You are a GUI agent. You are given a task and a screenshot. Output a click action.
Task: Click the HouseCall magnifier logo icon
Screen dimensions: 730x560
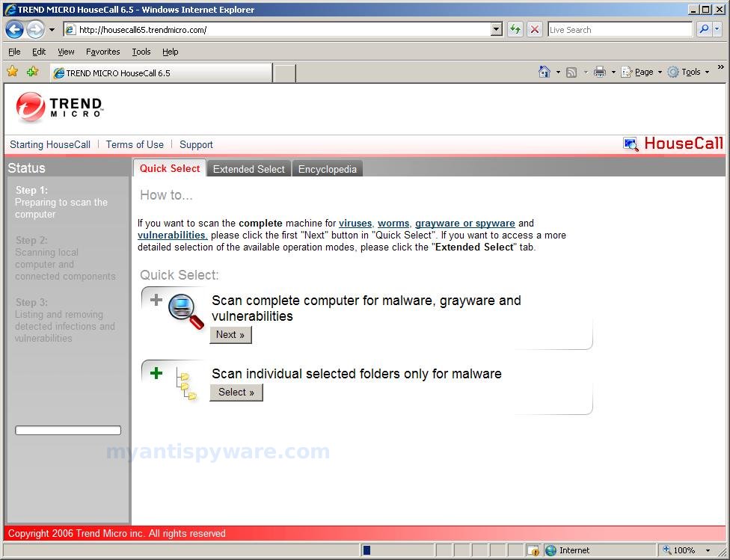(631, 144)
